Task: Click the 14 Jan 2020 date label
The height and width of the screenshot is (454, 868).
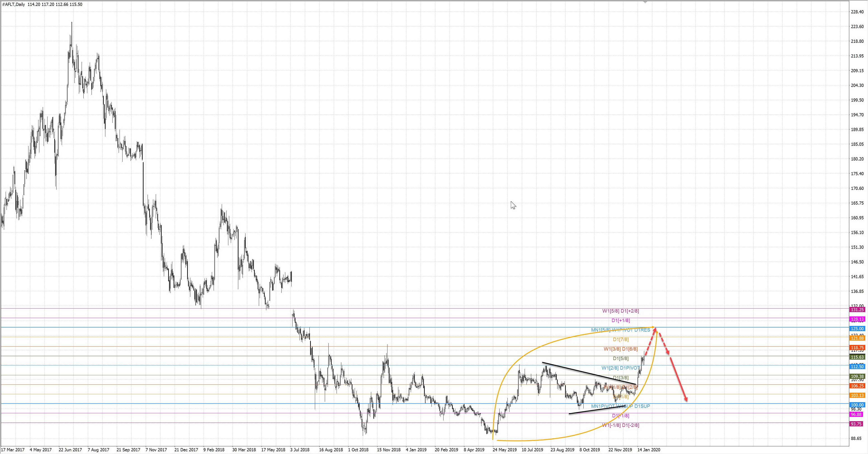Action: pyautogui.click(x=649, y=450)
